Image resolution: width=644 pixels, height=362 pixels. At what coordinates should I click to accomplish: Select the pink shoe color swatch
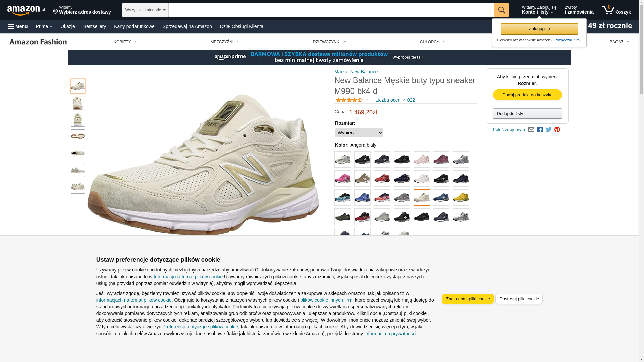click(x=342, y=179)
